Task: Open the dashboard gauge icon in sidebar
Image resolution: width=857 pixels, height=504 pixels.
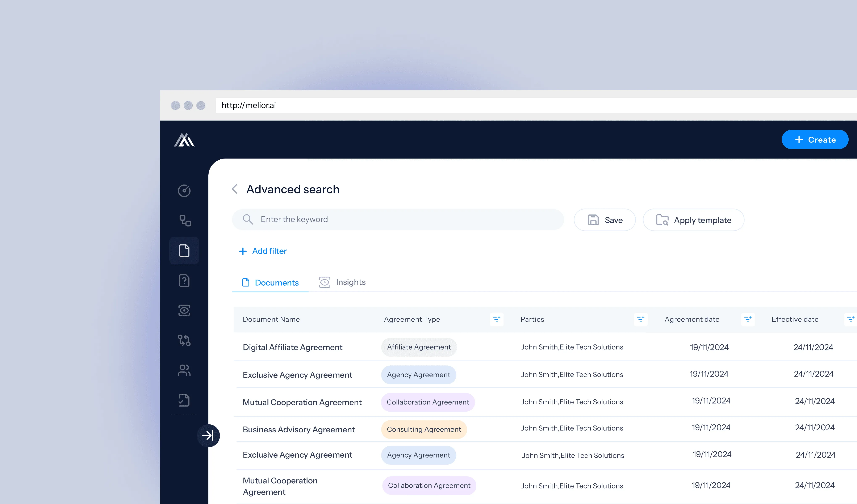Action: coord(184,191)
